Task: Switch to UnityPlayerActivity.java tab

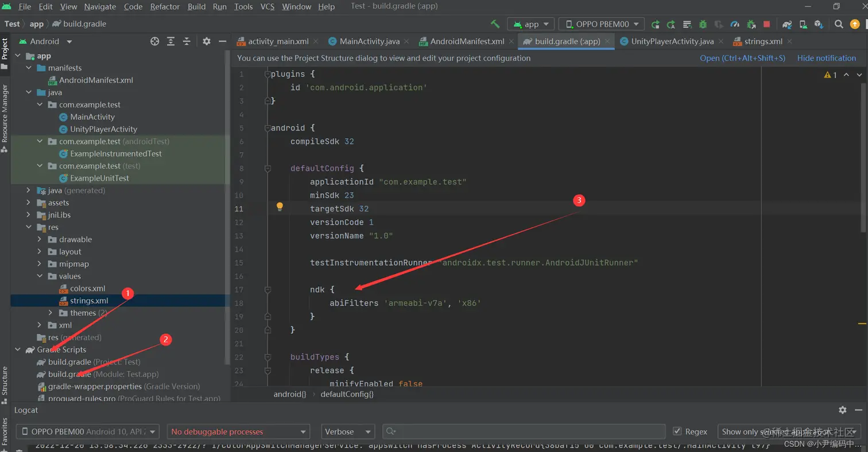Action: click(x=672, y=41)
